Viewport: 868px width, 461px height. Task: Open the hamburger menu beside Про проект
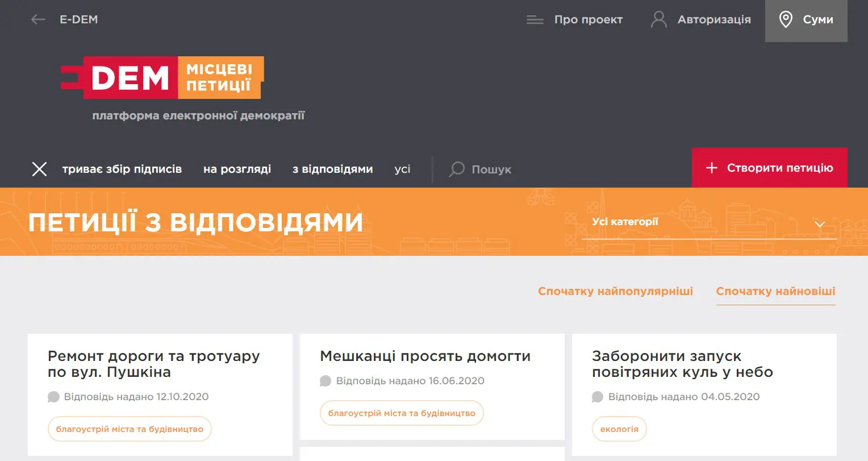535,19
